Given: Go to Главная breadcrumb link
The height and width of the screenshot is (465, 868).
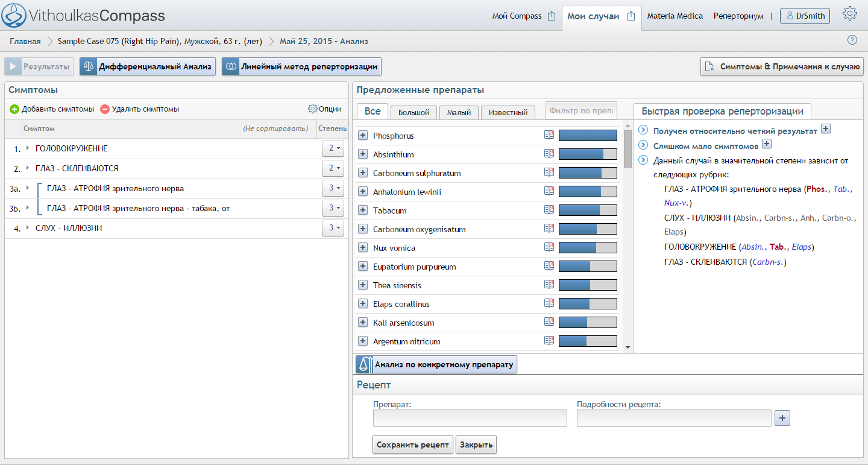Looking at the screenshot, I should tap(25, 42).
